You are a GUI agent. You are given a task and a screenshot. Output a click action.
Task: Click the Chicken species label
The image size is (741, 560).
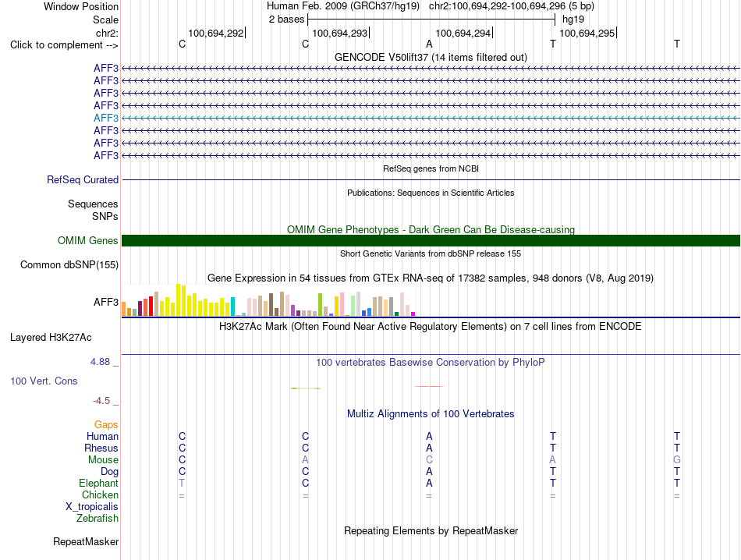(100, 494)
